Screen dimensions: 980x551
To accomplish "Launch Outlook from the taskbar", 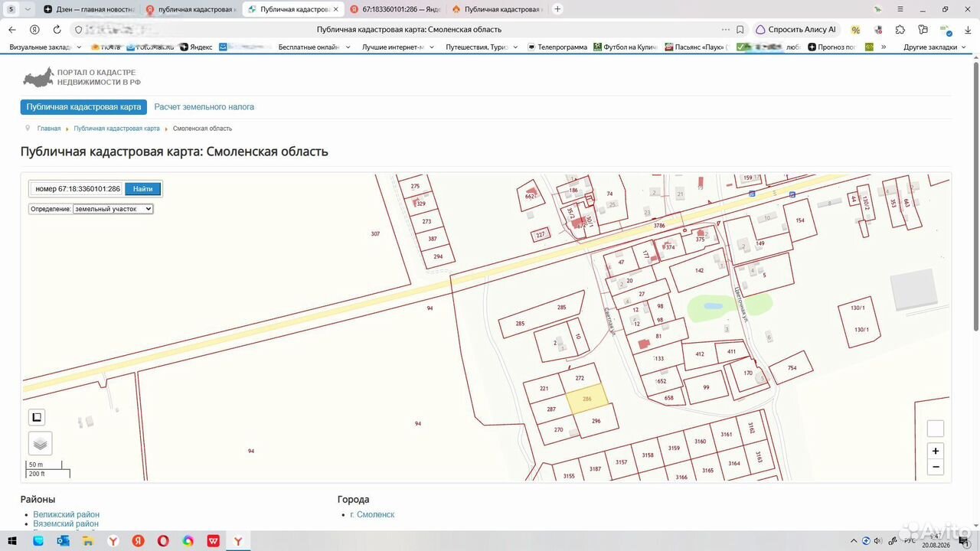I will pos(63,541).
